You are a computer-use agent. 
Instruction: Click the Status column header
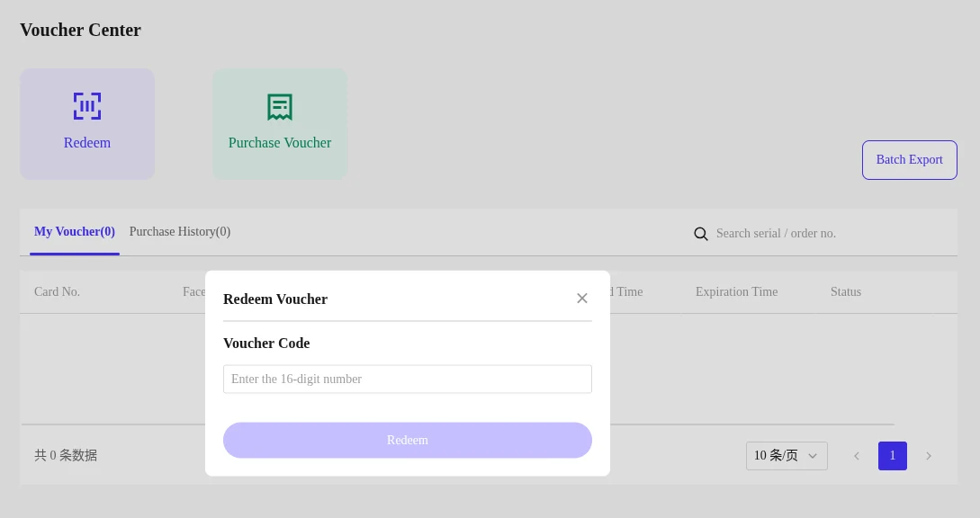846,291
